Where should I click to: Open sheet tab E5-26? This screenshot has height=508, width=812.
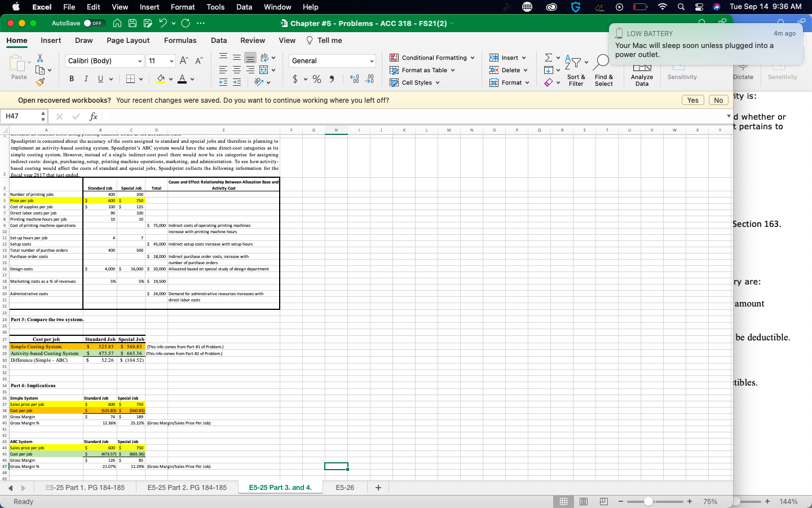(345, 487)
